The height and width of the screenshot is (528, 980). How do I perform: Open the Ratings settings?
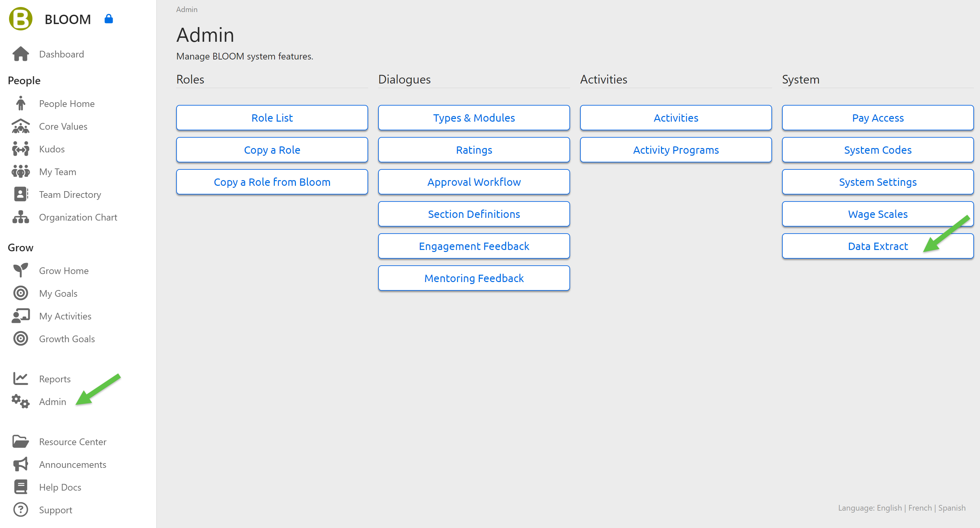point(474,150)
